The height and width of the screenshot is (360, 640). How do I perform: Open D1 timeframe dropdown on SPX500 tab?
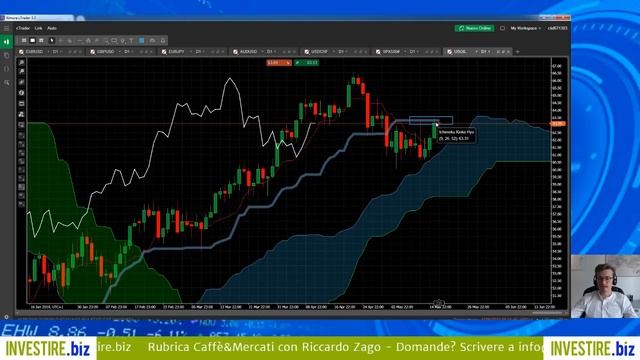tap(413, 52)
